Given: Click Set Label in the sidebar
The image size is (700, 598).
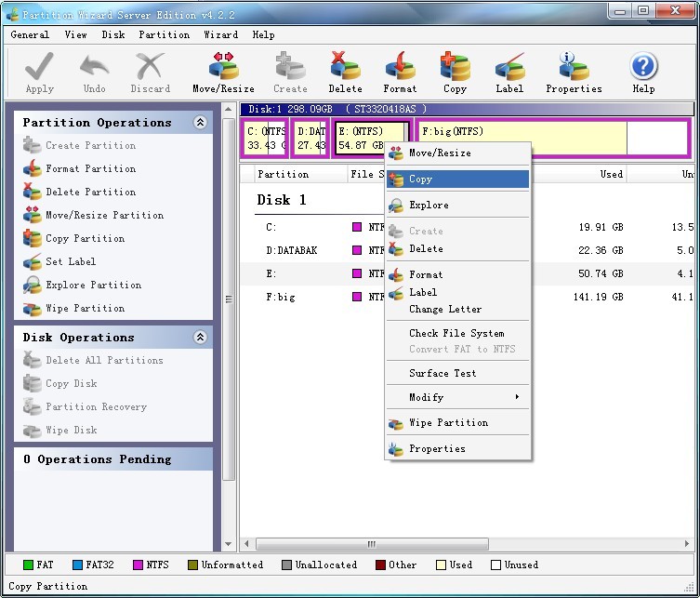Looking at the screenshot, I should pyautogui.click(x=59, y=261).
